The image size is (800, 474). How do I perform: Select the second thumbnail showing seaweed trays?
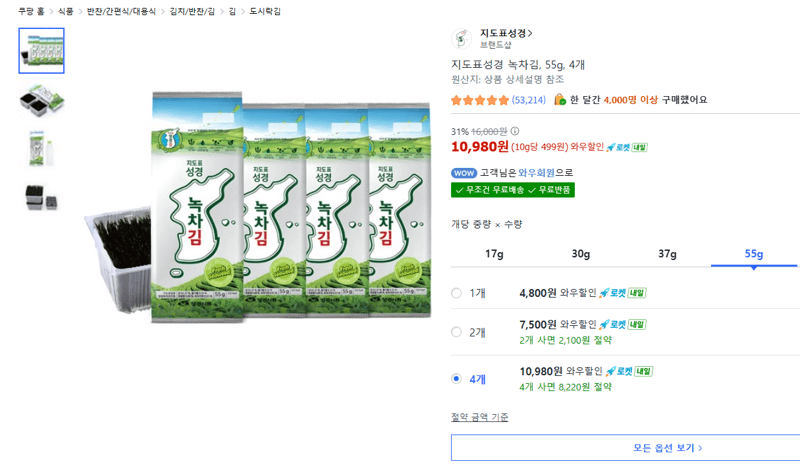point(41,100)
